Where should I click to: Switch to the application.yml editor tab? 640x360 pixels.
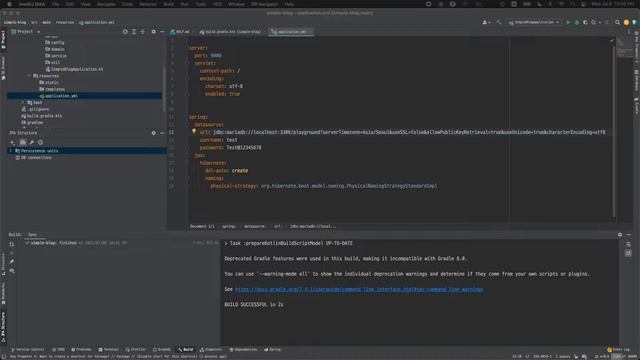(x=291, y=32)
